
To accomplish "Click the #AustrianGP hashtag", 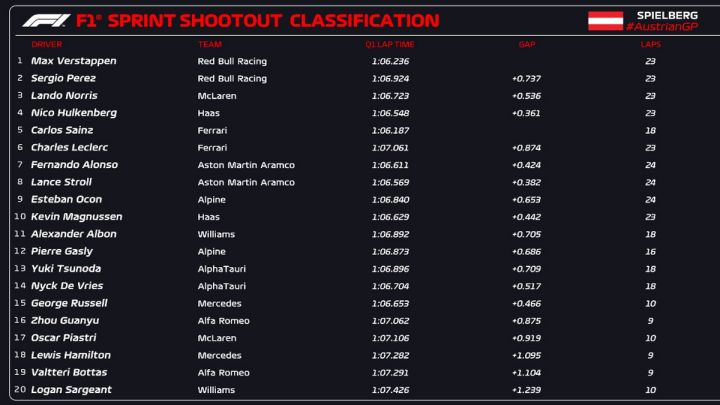I will pyautogui.click(x=669, y=27).
